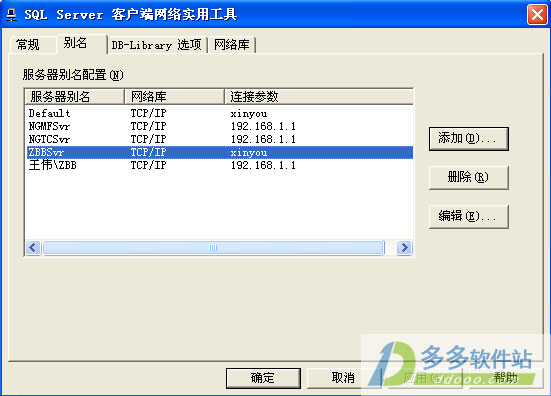The image size is (551, 396).
Task: Click the 取消 button
Action: point(343,378)
